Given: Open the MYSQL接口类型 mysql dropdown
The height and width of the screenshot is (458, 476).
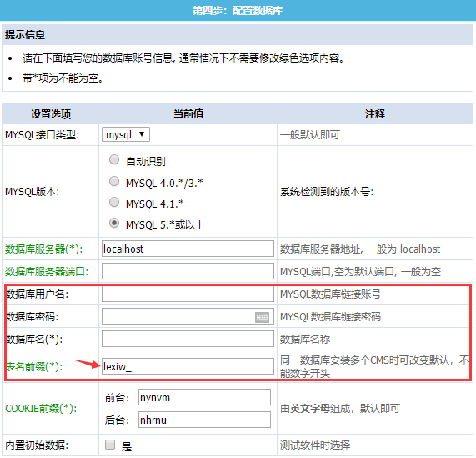Looking at the screenshot, I should [x=126, y=134].
